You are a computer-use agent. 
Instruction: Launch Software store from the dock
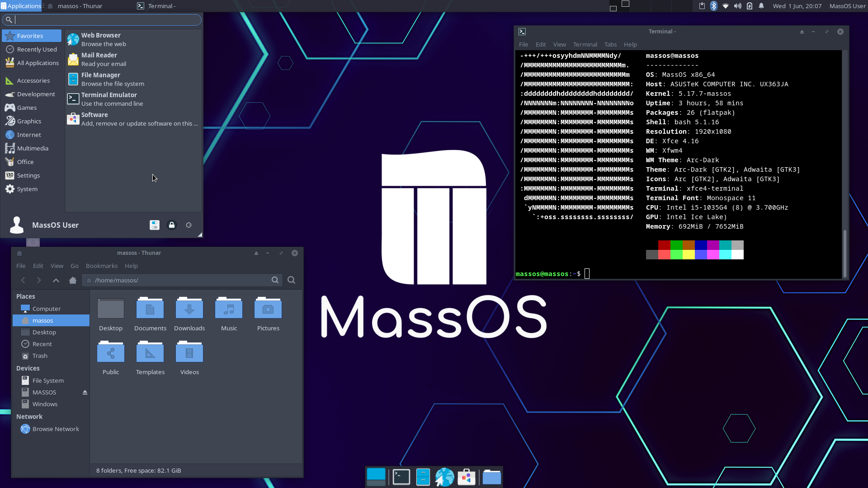tap(467, 477)
